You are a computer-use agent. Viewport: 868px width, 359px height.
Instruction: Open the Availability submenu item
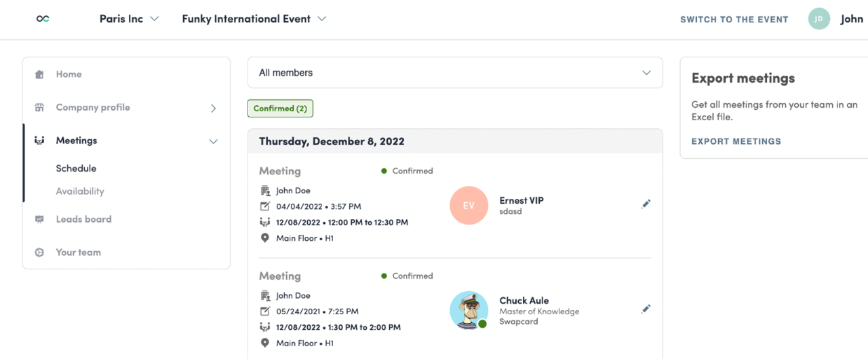click(80, 191)
